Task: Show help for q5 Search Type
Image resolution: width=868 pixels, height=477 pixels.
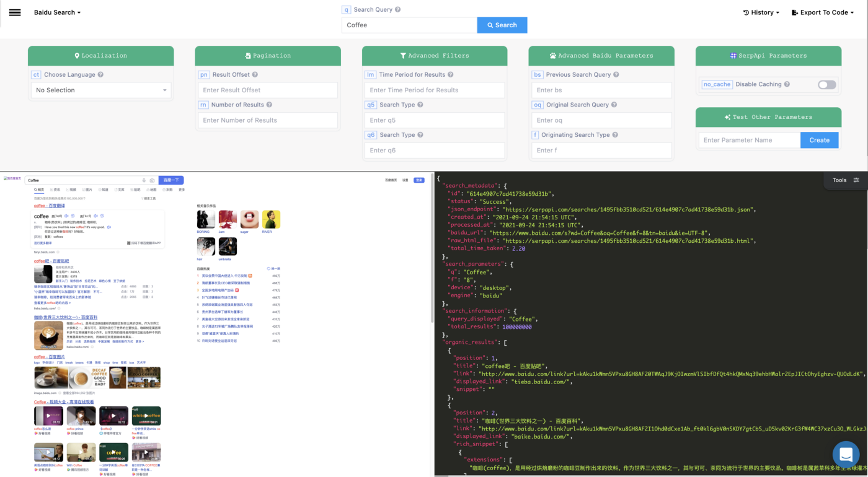Action: point(420,105)
